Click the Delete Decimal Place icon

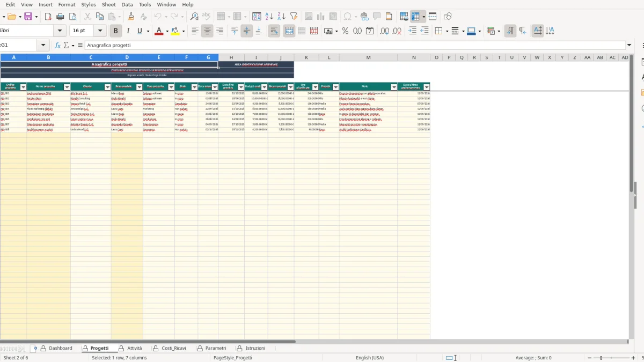(397, 31)
